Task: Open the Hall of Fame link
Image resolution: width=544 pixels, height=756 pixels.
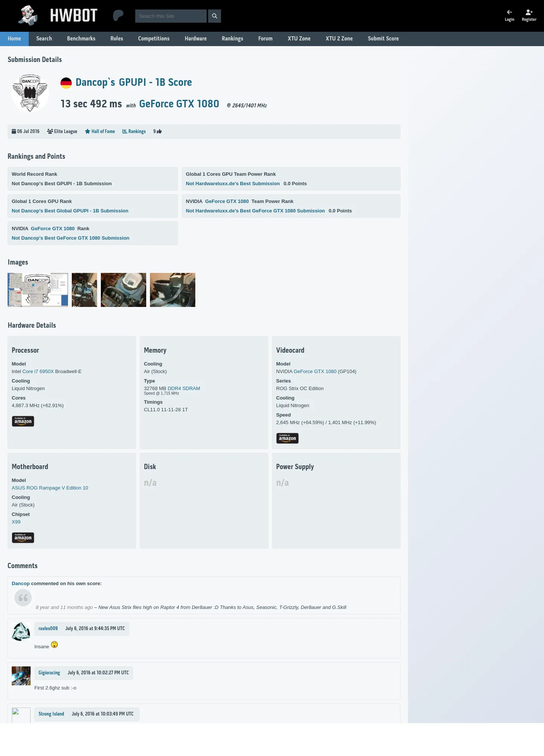Action: 100,132
